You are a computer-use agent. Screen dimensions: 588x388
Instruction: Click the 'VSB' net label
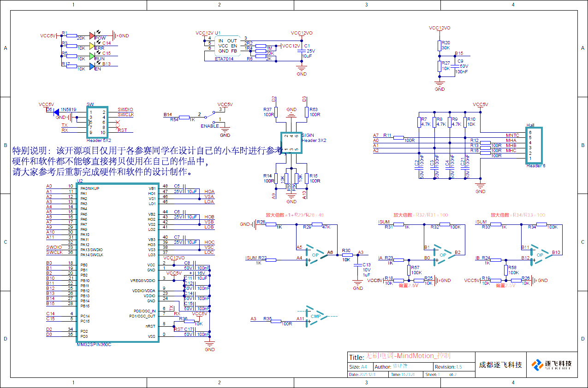pos(209,222)
